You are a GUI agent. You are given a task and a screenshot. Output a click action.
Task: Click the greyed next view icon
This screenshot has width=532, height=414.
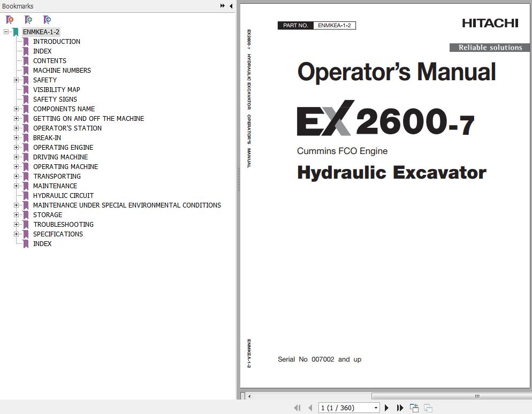[x=428, y=408]
